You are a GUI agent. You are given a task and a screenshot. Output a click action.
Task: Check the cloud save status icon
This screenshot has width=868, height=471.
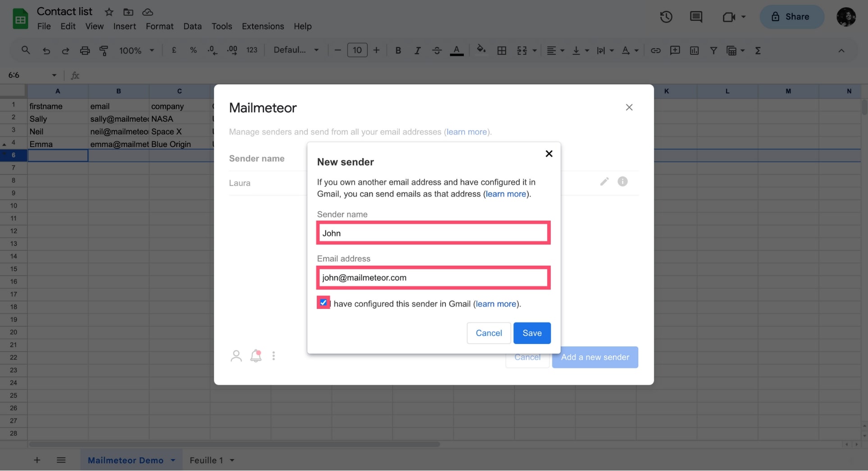tap(147, 12)
